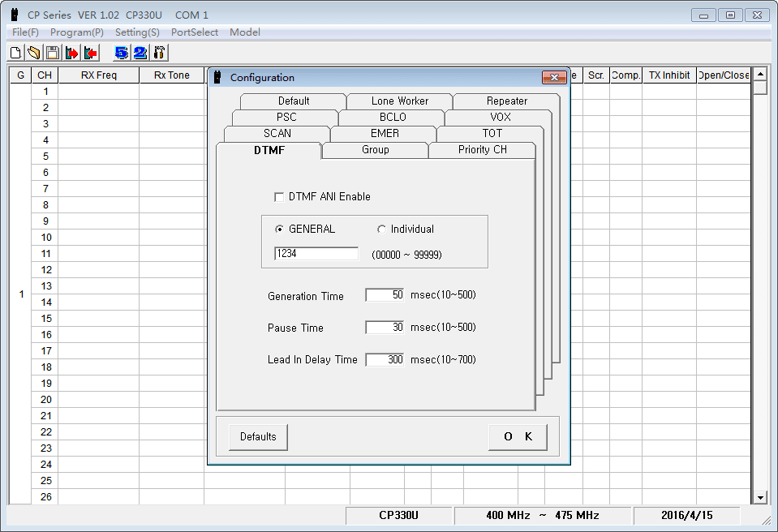Switch to the Group tab
The image size is (778, 532).
click(375, 150)
